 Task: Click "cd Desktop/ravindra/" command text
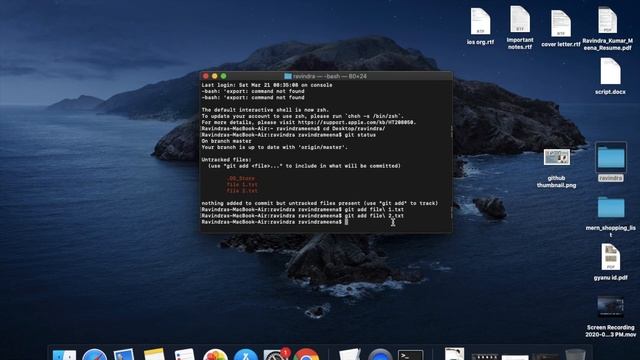(x=354, y=129)
